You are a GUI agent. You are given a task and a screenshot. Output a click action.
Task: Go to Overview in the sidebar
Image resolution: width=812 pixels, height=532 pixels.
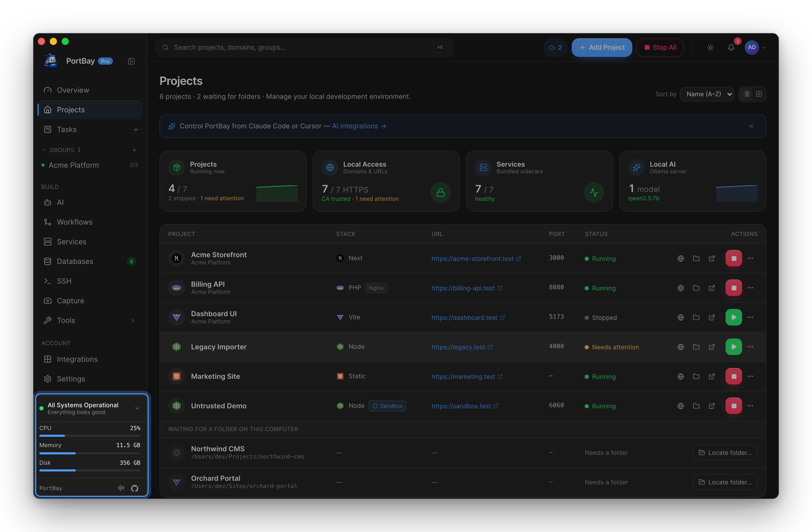pos(90,90)
